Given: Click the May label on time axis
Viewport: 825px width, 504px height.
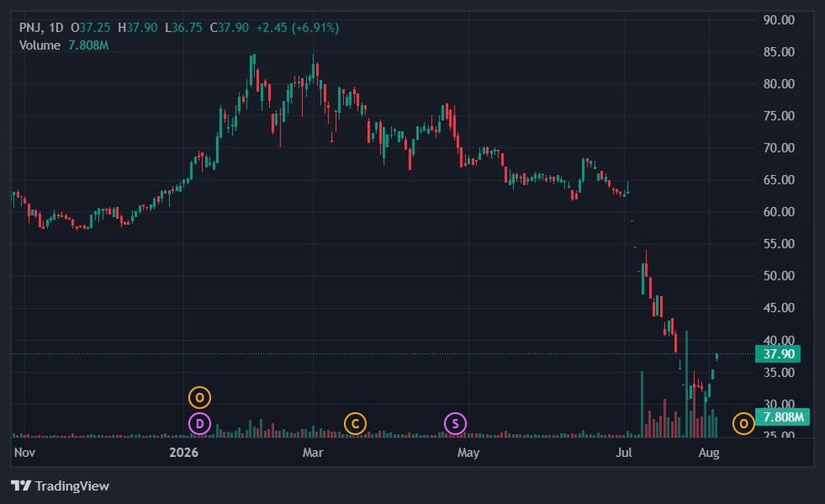Looking at the screenshot, I should click(x=469, y=452).
